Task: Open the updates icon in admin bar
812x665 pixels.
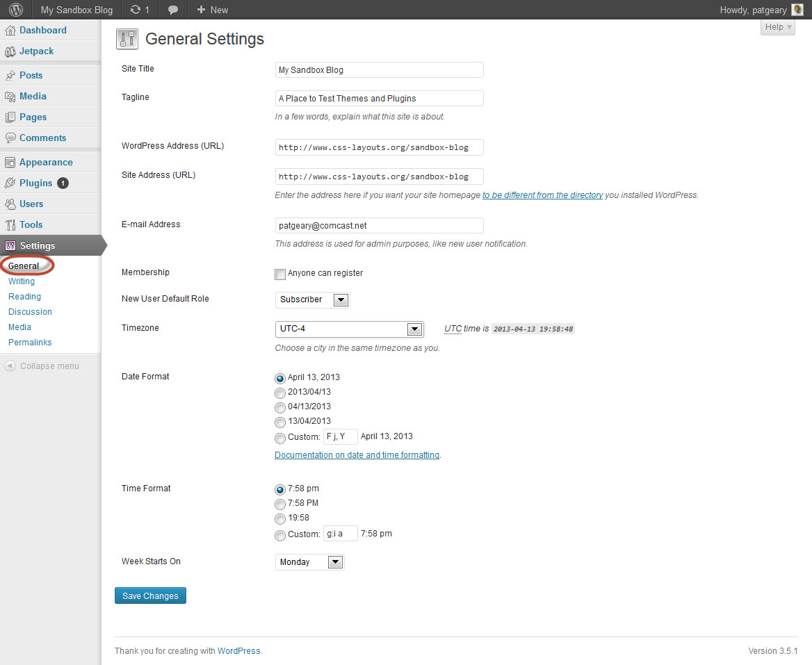Action: (136, 10)
